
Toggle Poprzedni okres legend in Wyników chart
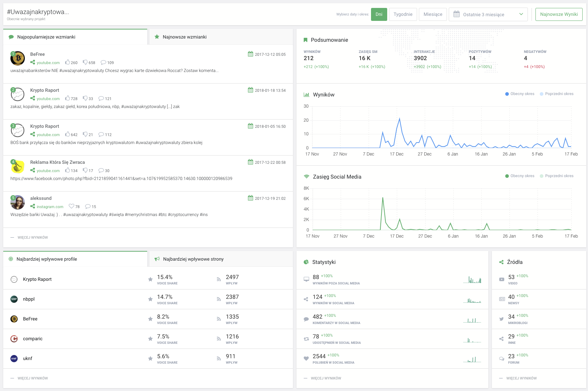(x=559, y=94)
